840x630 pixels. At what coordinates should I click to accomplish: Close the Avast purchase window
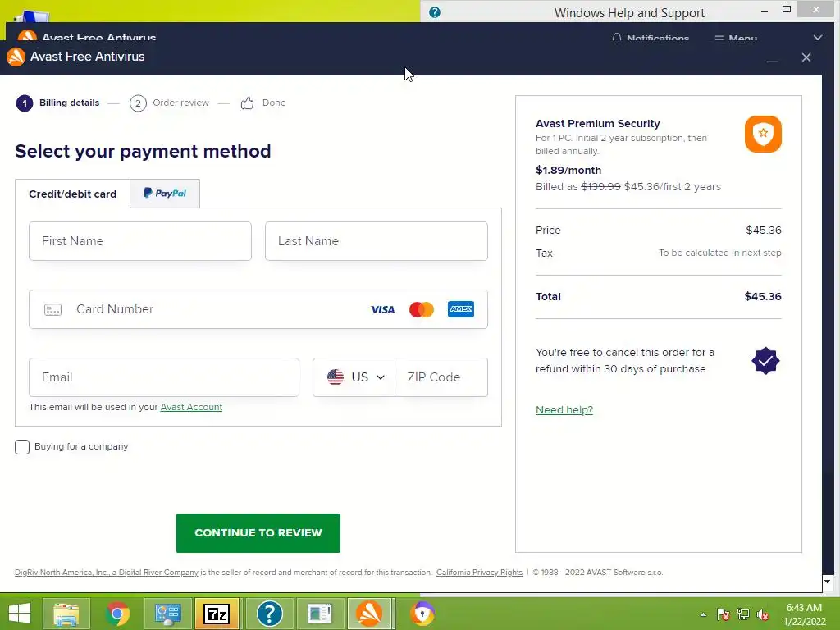(806, 57)
